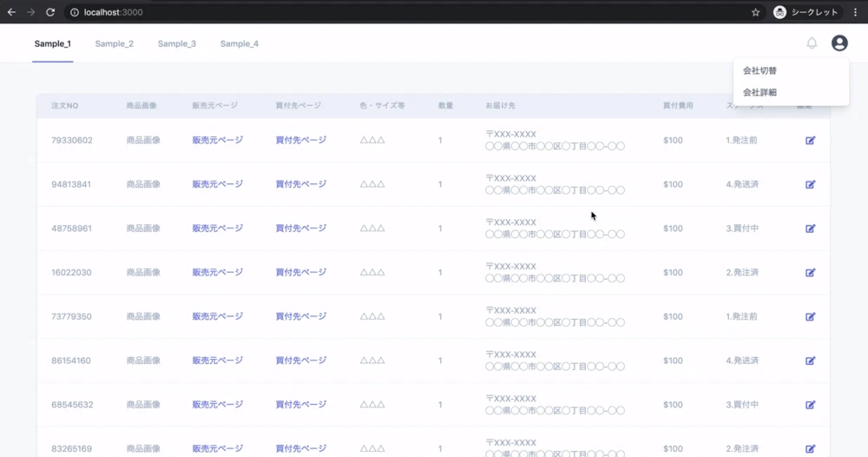Reload the page with refresh icon
Viewport: 868px width, 457px height.
pyautogui.click(x=50, y=12)
